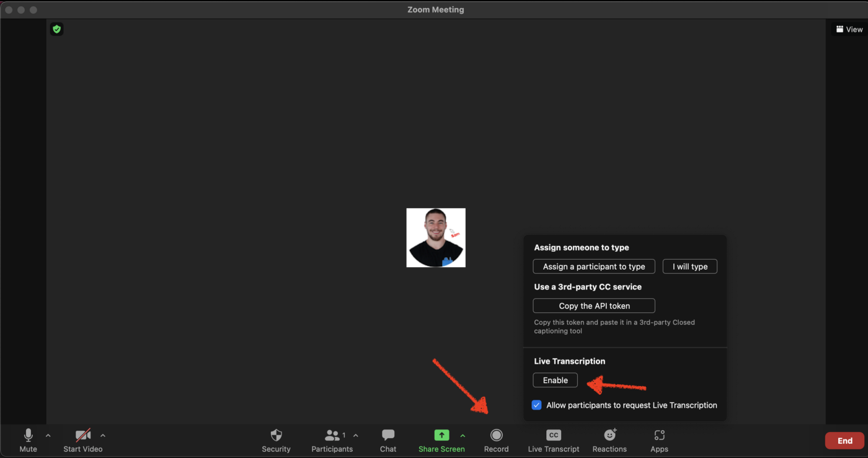Image resolution: width=868 pixels, height=458 pixels.
Task: Expand the arrow next to Participants
Action: (x=355, y=436)
